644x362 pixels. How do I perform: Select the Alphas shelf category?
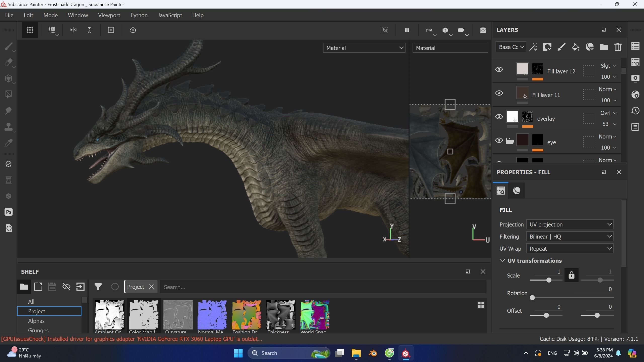36,321
